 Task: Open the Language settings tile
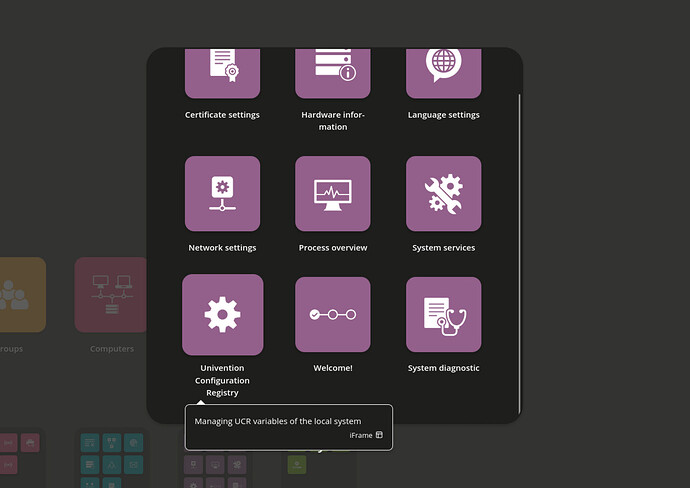click(444, 73)
